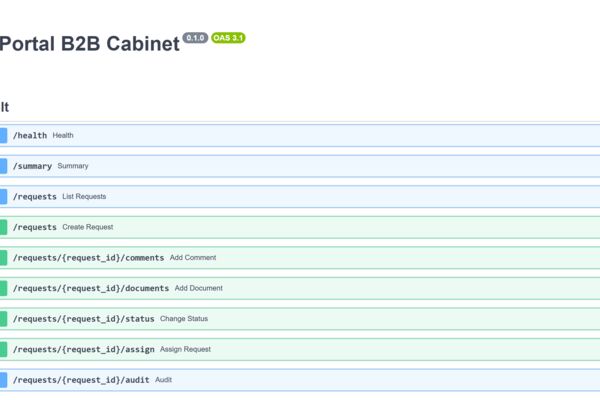Click the "Audit" description text
Viewport: 600px width, 400px height.
[x=163, y=380]
